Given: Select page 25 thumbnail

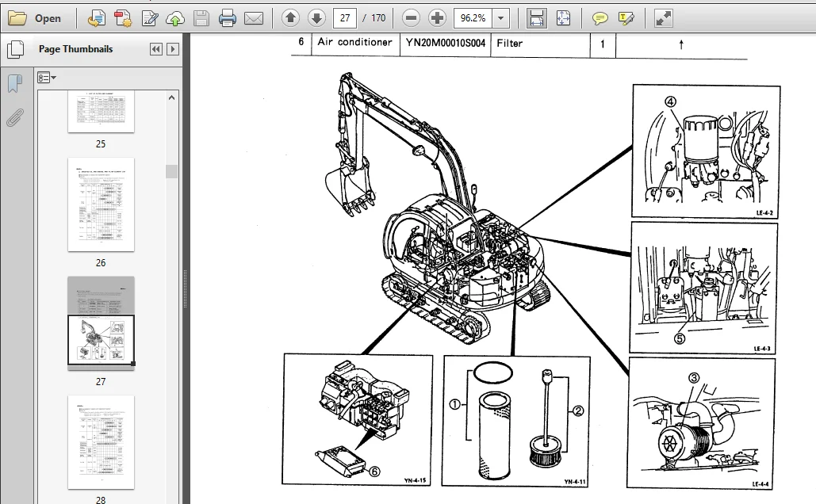Looking at the screenshot, I should point(101,111).
